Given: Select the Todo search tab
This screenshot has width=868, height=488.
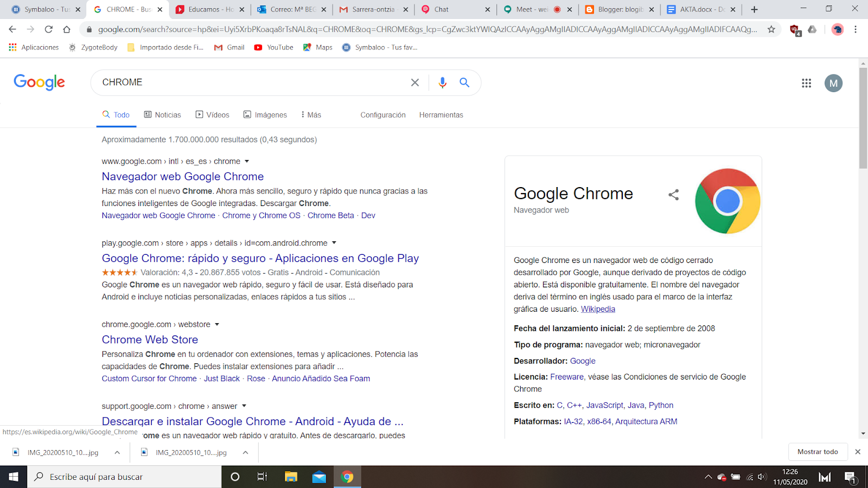Looking at the screenshot, I should tap(116, 115).
